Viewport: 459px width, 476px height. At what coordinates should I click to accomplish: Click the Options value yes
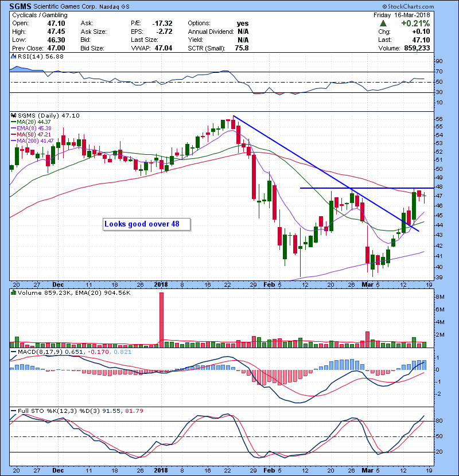[x=243, y=24]
